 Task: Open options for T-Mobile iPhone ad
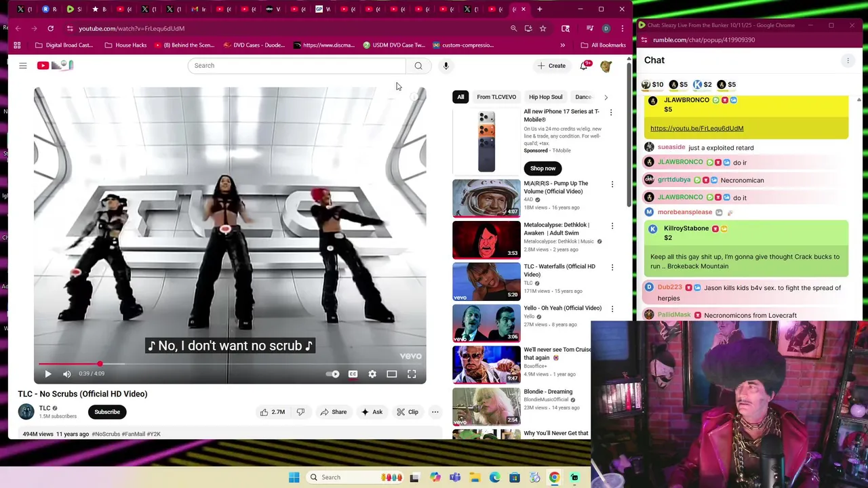[x=611, y=113]
